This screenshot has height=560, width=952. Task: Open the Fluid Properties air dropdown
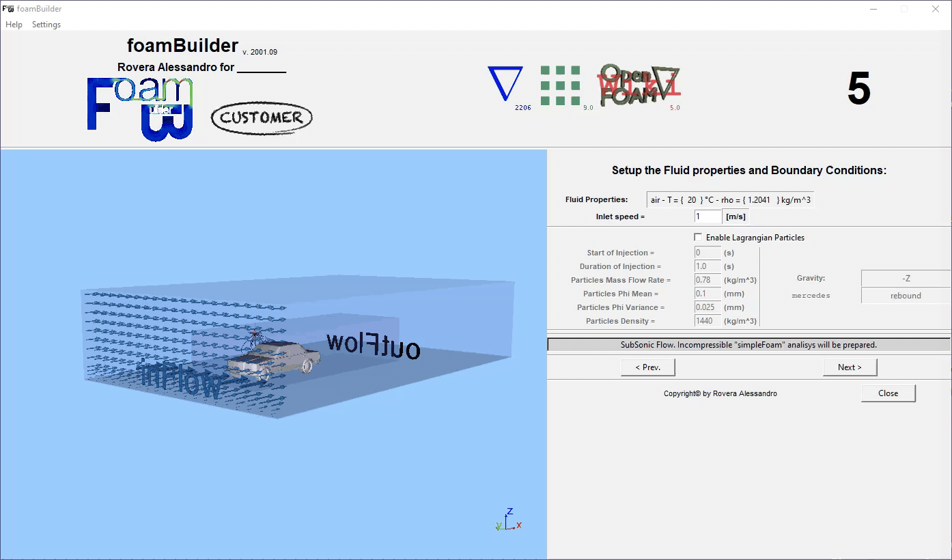point(730,200)
